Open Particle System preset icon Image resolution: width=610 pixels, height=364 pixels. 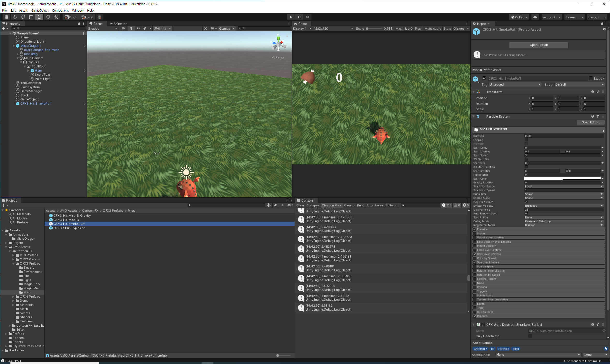[x=598, y=116]
